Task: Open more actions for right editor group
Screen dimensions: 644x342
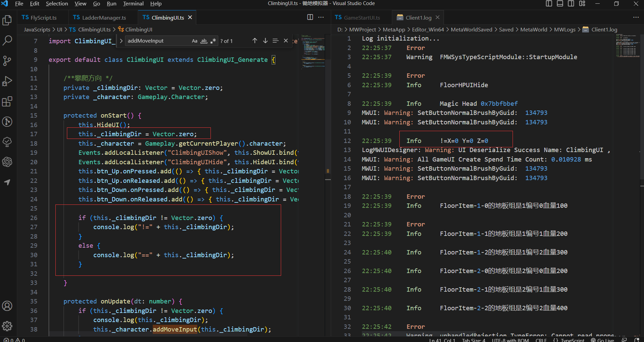Action: [636, 17]
